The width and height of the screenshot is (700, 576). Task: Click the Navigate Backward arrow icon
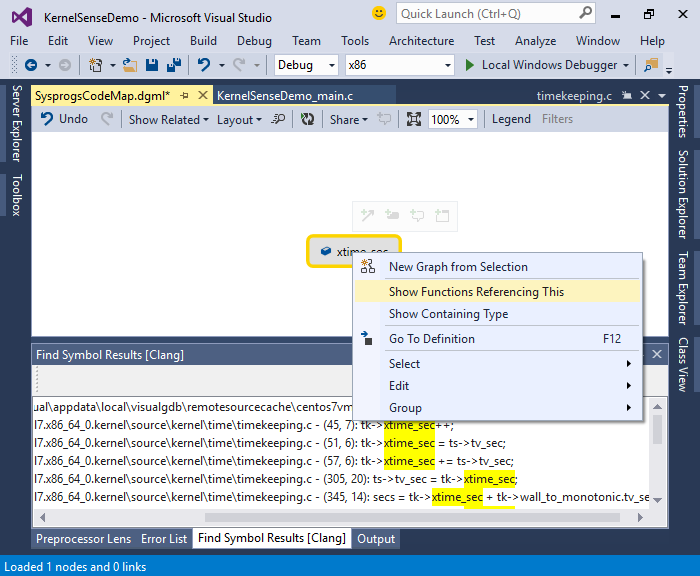pyautogui.click(x=31, y=65)
